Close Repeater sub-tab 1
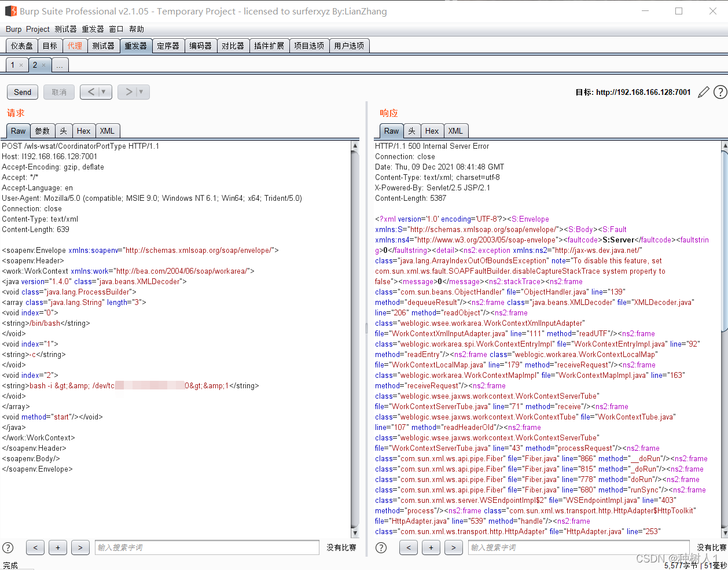The image size is (728, 570). pos(21,65)
